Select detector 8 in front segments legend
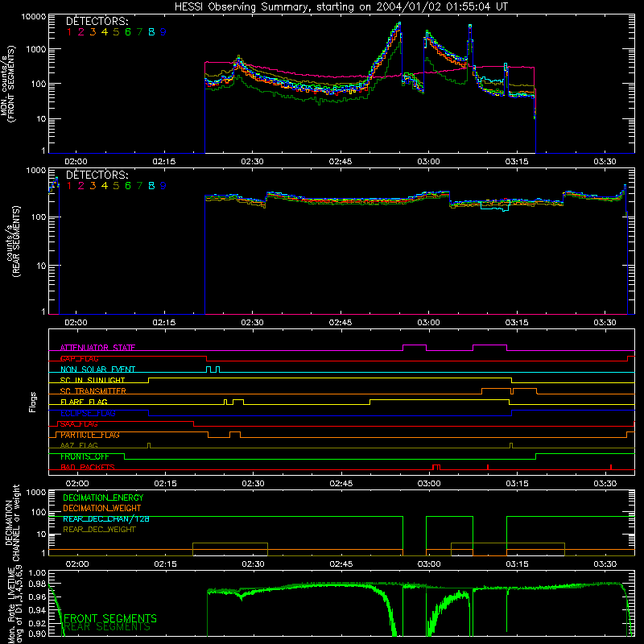Viewport: 644px width, 644px height. (151, 31)
